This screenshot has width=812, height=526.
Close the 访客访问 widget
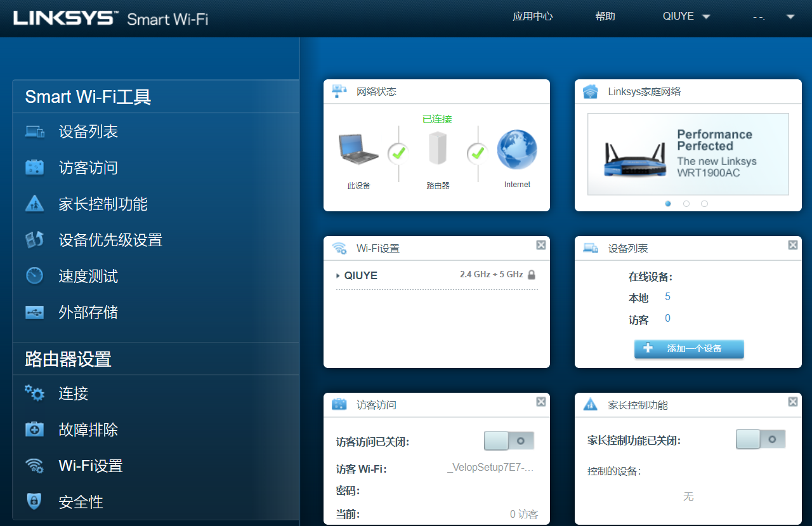pyautogui.click(x=541, y=402)
